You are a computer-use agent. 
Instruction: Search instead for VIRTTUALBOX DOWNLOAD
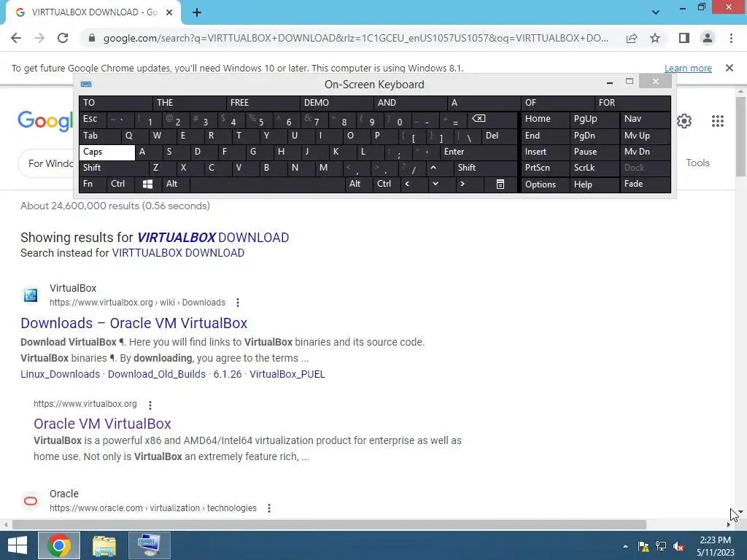coord(178,253)
